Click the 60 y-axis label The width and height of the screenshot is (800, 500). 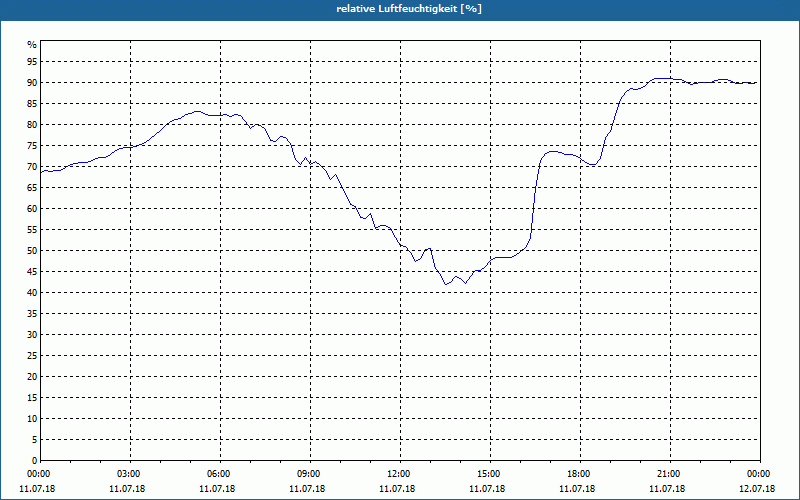point(32,209)
